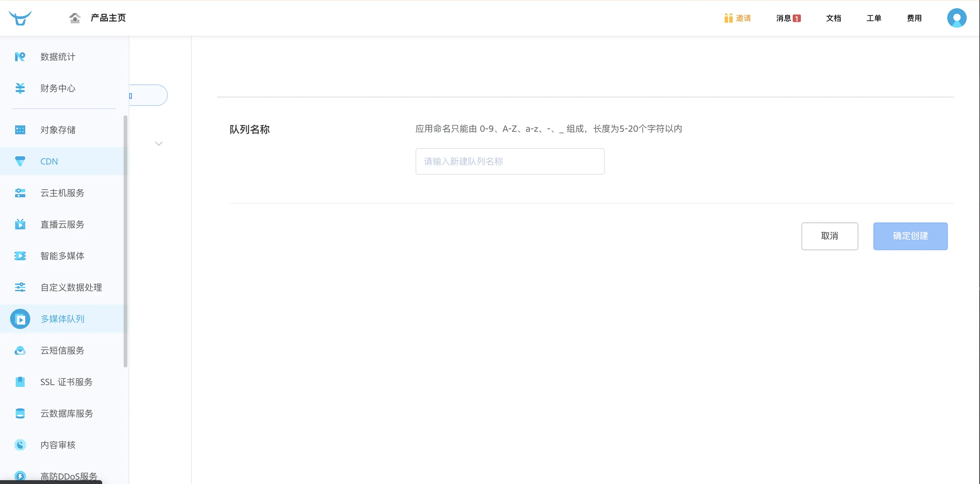The width and height of the screenshot is (980, 484).
Task: Click the gift icon next to 邀请
Action: point(728,18)
